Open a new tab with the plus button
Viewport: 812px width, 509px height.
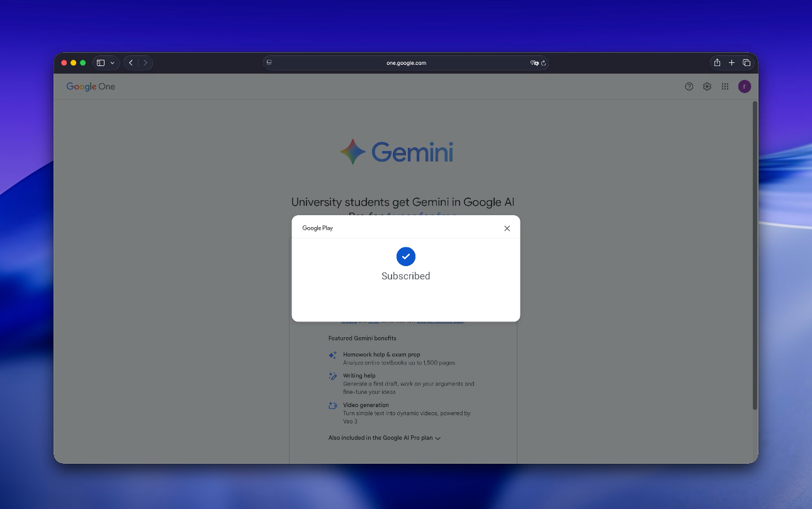(731, 63)
